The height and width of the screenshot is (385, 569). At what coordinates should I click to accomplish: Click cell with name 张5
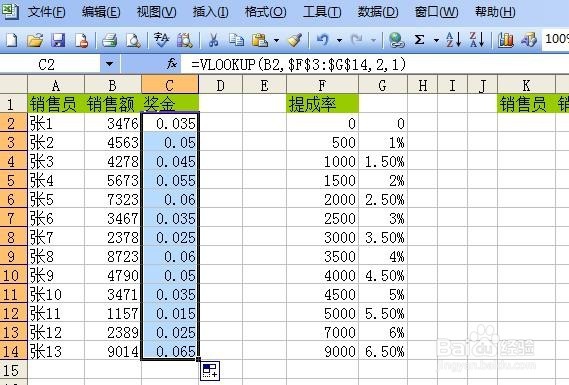click(x=56, y=199)
